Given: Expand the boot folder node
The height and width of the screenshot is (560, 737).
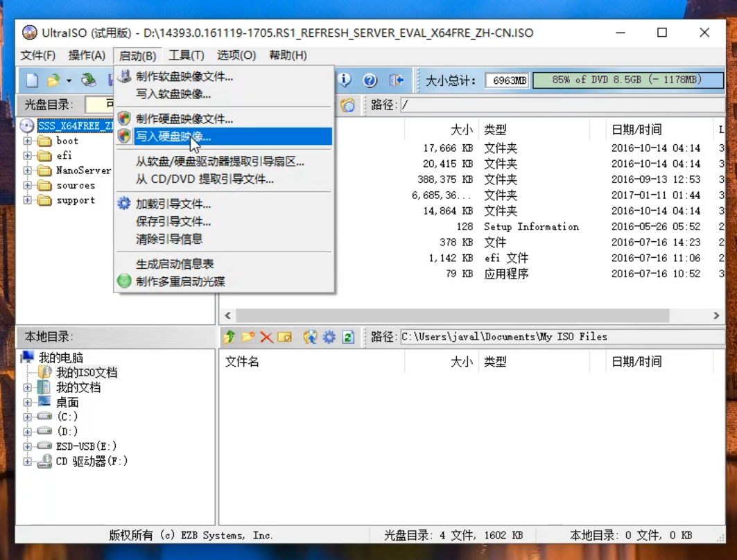Looking at the screenshot, I should coord(27,141).
